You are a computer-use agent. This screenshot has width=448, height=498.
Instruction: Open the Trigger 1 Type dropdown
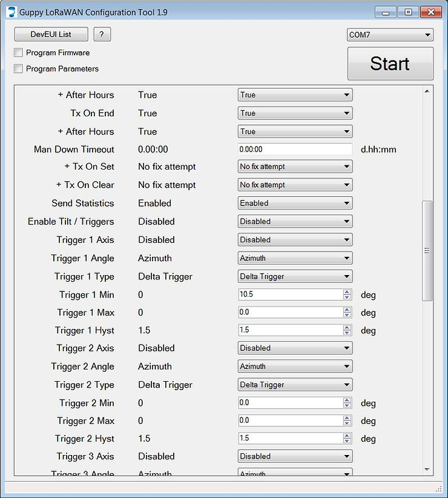[295, 276]
